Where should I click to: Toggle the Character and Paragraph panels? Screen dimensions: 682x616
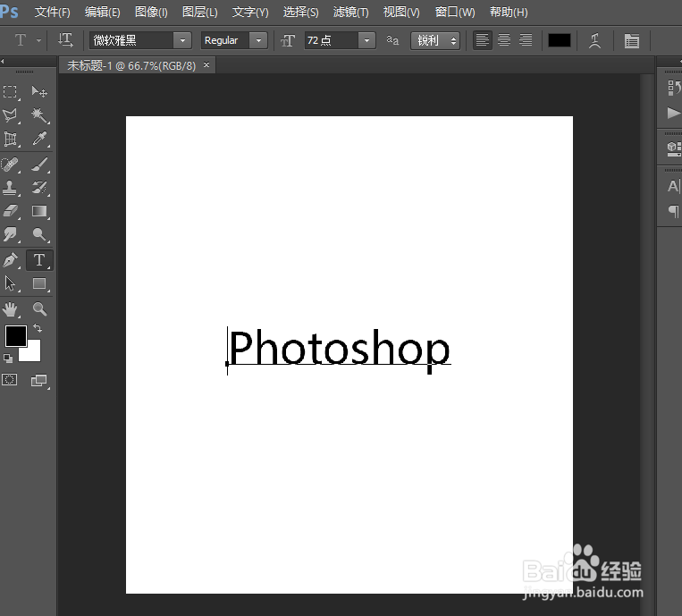point(632,41)
